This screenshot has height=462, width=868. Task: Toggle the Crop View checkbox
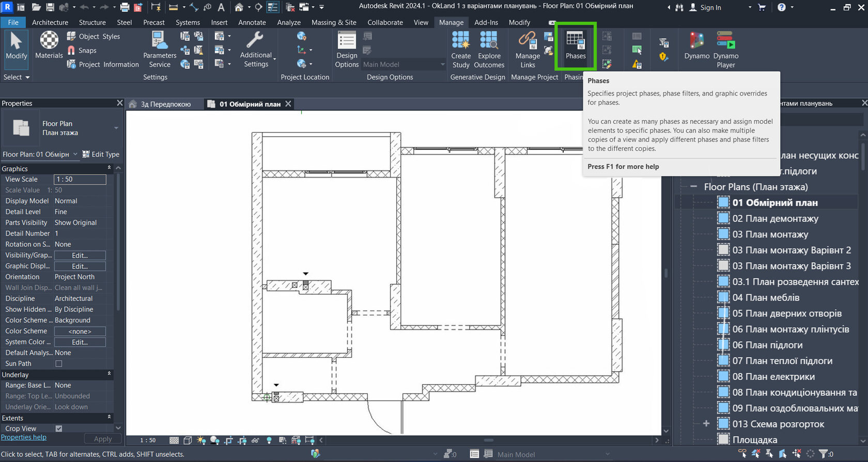click(59, 428)
